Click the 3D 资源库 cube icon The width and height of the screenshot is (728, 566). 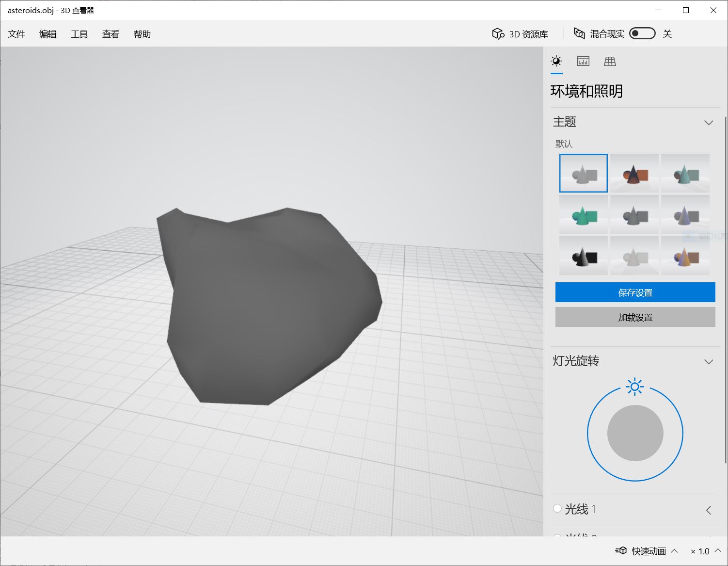[498, 33]
